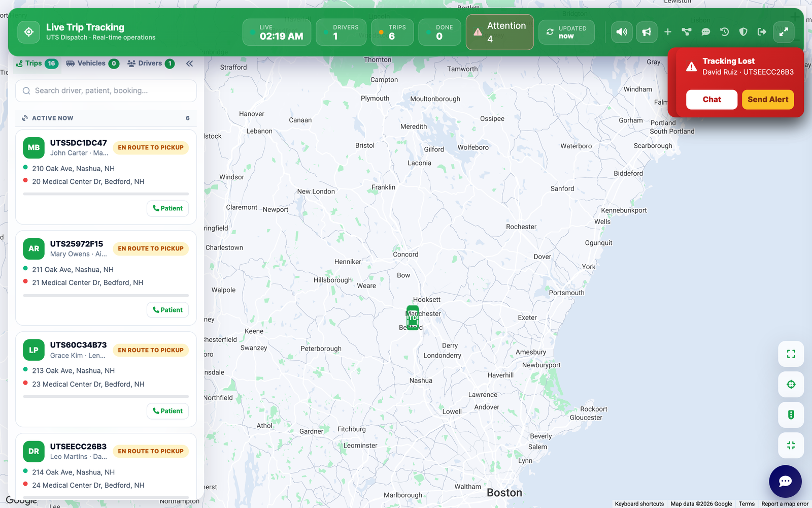Click dropoff 21 Medical Center Dr, Bedford, NH
Screen dimensions: 812x508
(88, 283)
